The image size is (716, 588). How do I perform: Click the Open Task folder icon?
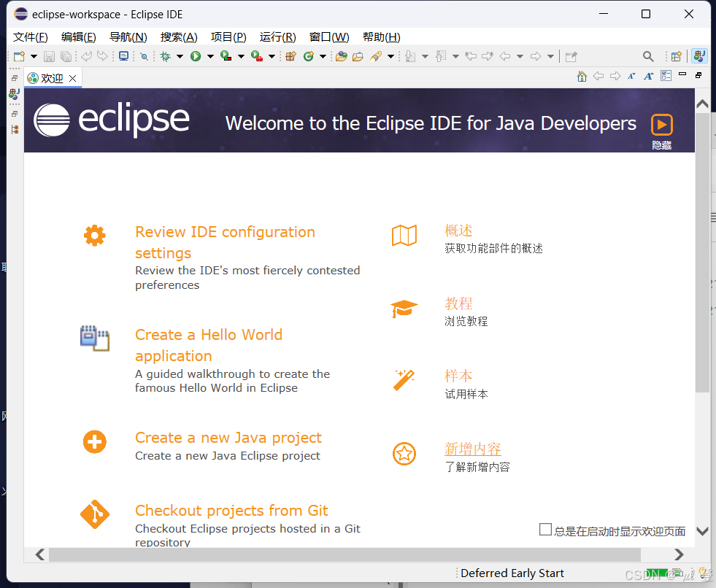click(358, 56)
